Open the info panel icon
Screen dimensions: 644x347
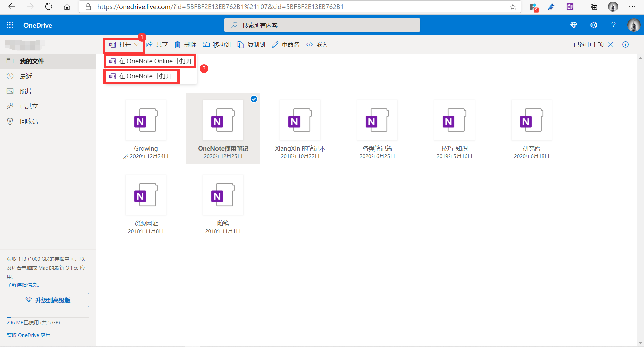[625, 44]
